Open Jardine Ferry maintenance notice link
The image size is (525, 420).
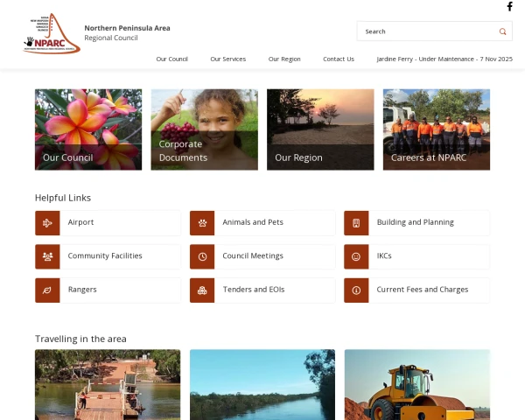click(x=444, y=59)
